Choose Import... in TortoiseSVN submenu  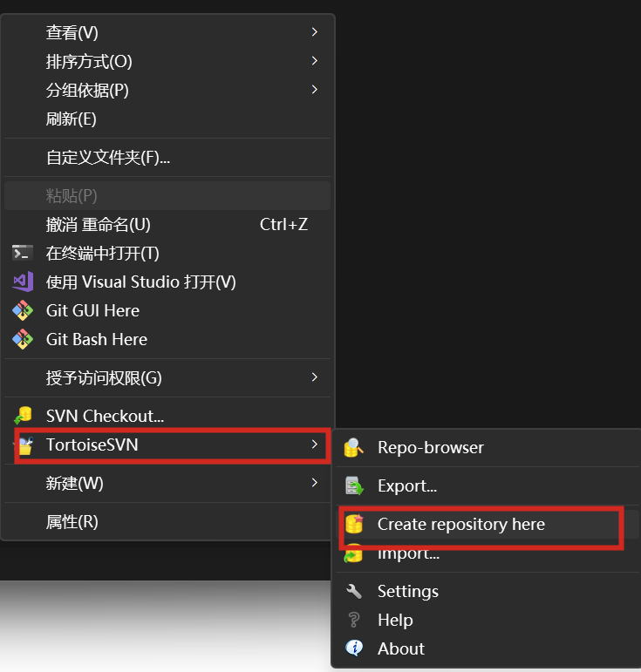pos(408,554)
